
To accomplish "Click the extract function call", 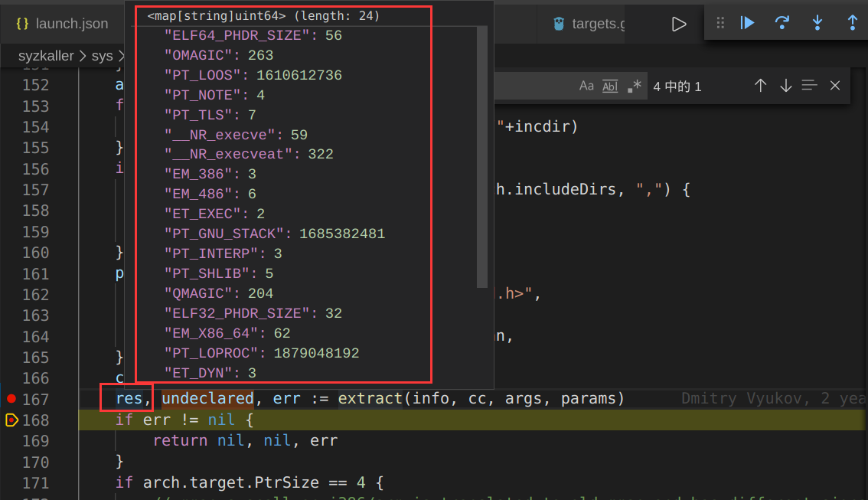I will (370, 399).
